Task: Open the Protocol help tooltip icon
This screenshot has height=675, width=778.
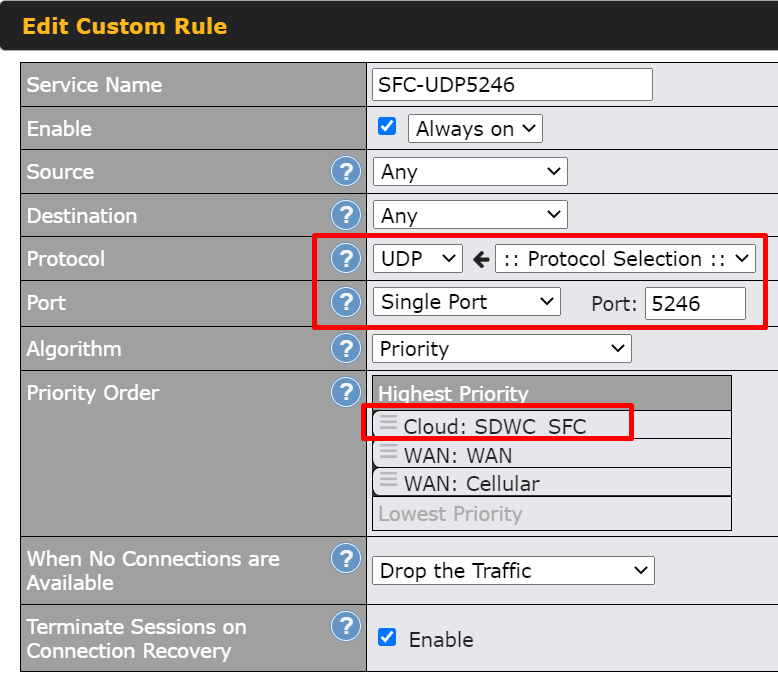Action: click(x=345, y=259)
